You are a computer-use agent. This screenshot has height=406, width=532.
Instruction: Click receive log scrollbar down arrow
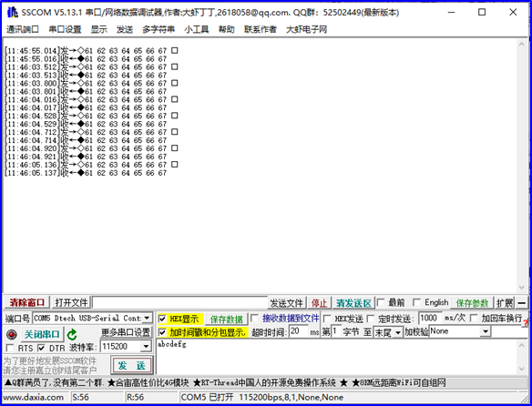click(x=521, y=288)
